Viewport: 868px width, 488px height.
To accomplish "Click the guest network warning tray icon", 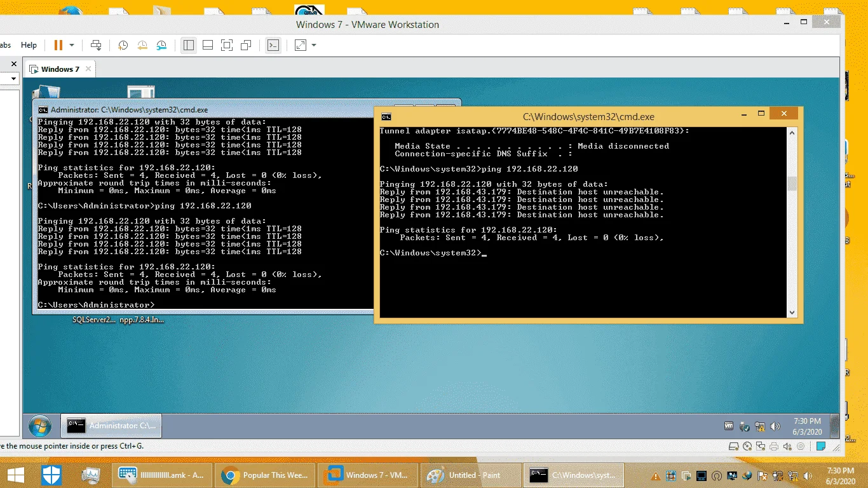I will [760, 426].
